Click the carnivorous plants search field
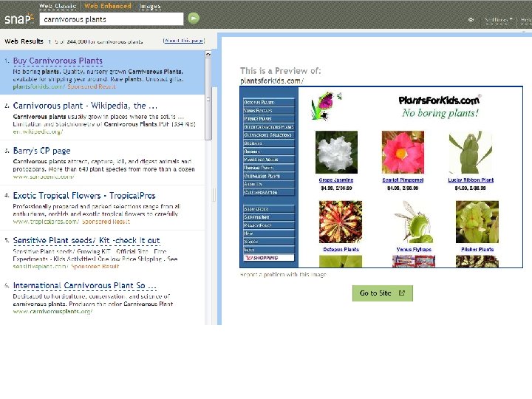The height and width of the screenshot is (399, 532). (112, 19)
